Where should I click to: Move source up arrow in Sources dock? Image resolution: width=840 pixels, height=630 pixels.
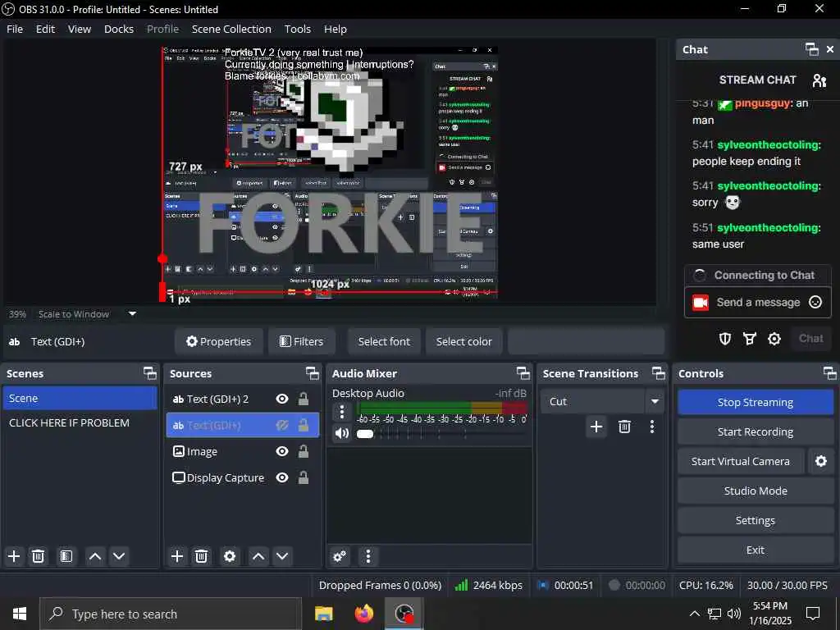[x=258, y=556]
